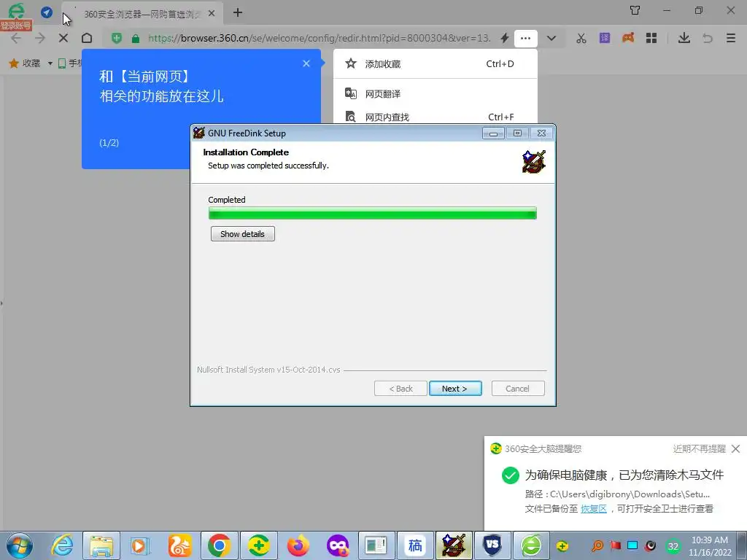
Task: Launch Internet Explorer from taskbar
Action: pos(63,545)
